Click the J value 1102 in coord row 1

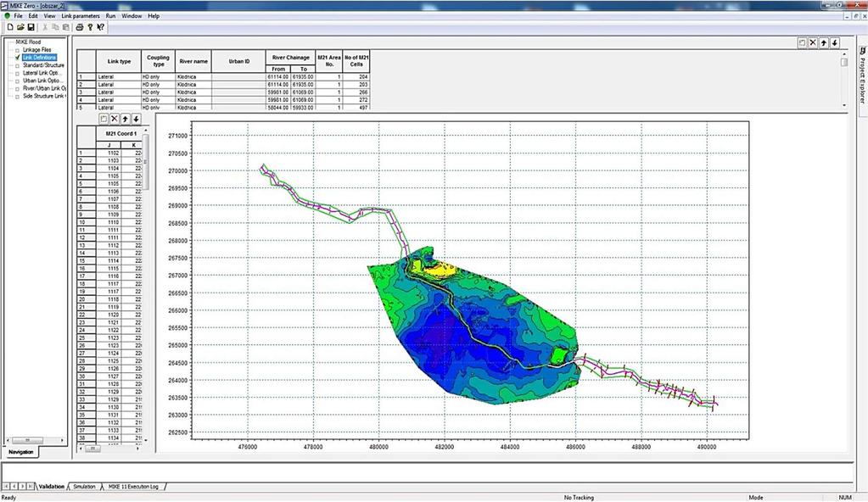coord(109,153)
